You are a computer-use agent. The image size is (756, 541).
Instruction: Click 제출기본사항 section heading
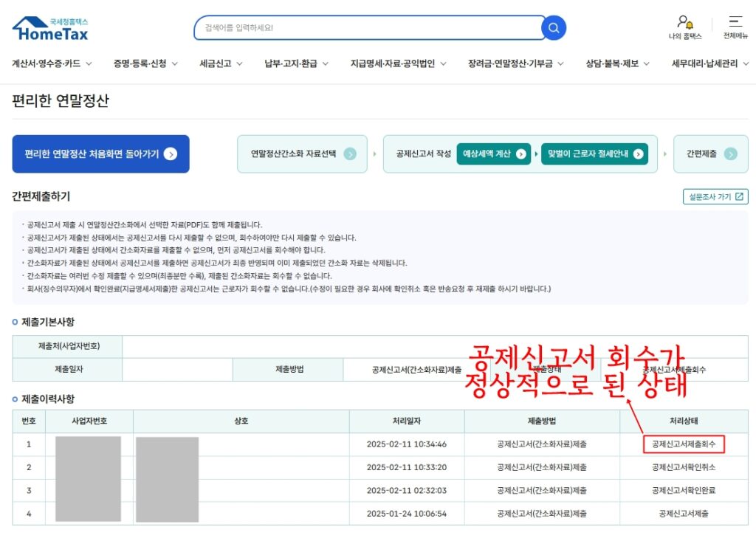pyautogui.click(x=48, y=322)
